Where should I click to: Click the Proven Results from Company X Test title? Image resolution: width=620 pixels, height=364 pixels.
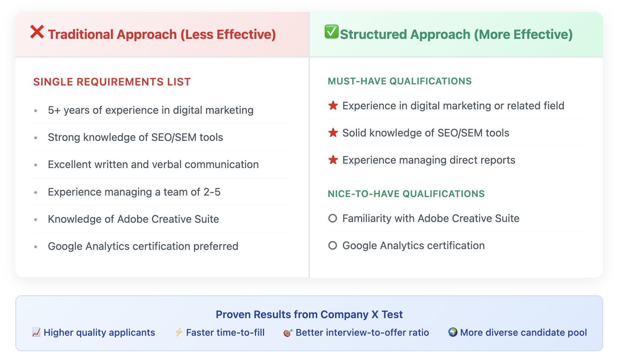[x=309, y=314]
